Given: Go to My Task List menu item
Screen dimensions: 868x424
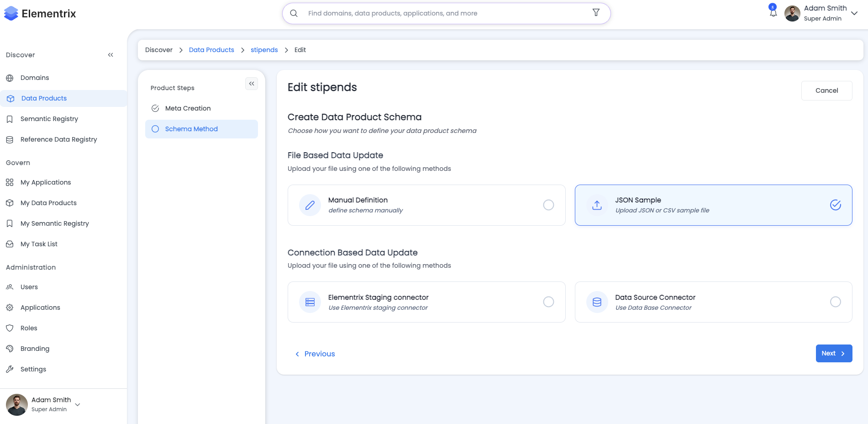Looking at the screenshot, I should (39, 244).
